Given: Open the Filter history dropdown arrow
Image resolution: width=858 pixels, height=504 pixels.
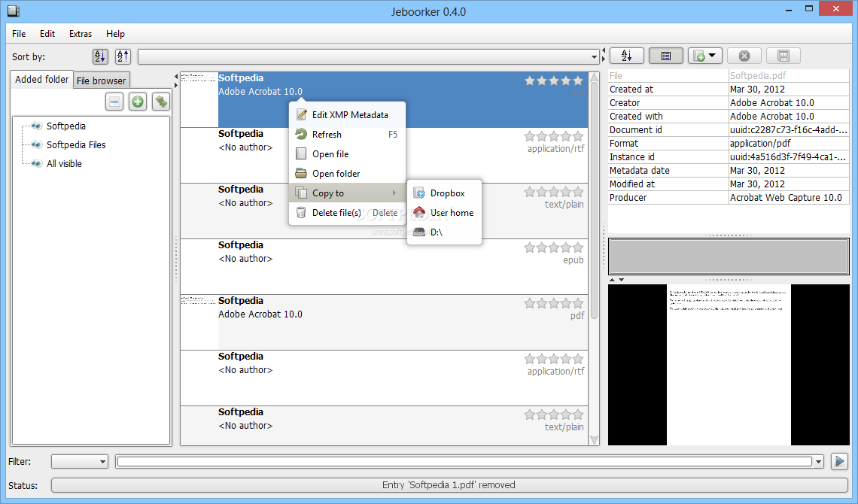Looking at the screenshot, I should [x=819, y=462].
